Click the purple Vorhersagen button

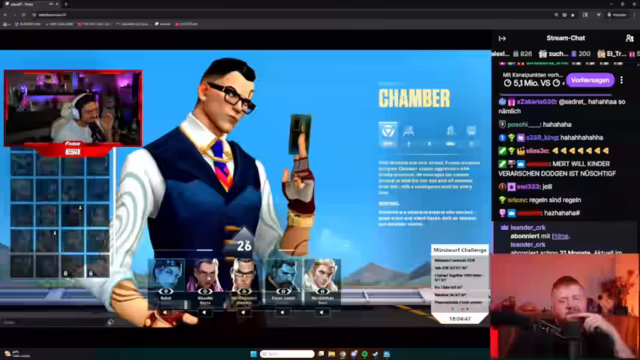point(590,80)
